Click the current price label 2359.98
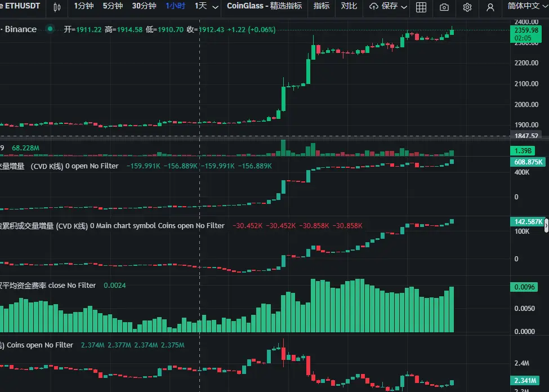This screenshot has height=392, width=549. [x=526, y=34]
